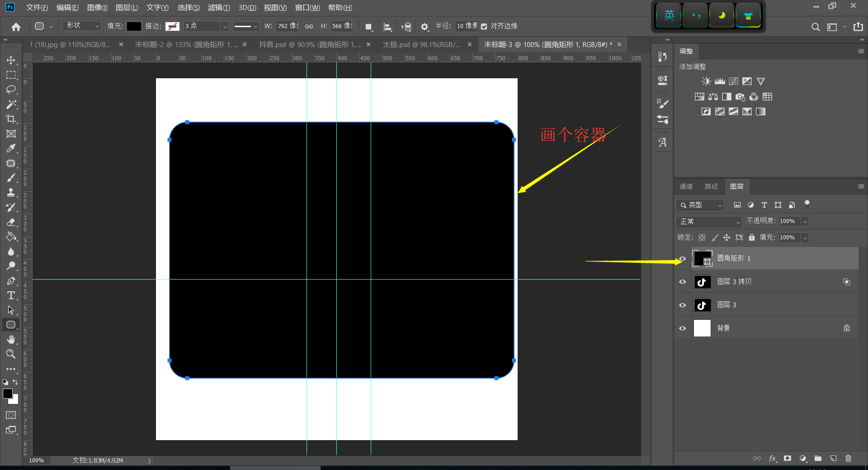Hide the 图层 3 拷贝 layer

point(683,282)
